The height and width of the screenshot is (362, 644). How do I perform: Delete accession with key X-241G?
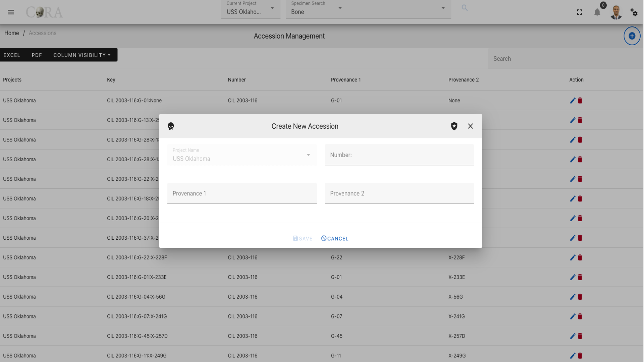(x=580, y=316)
